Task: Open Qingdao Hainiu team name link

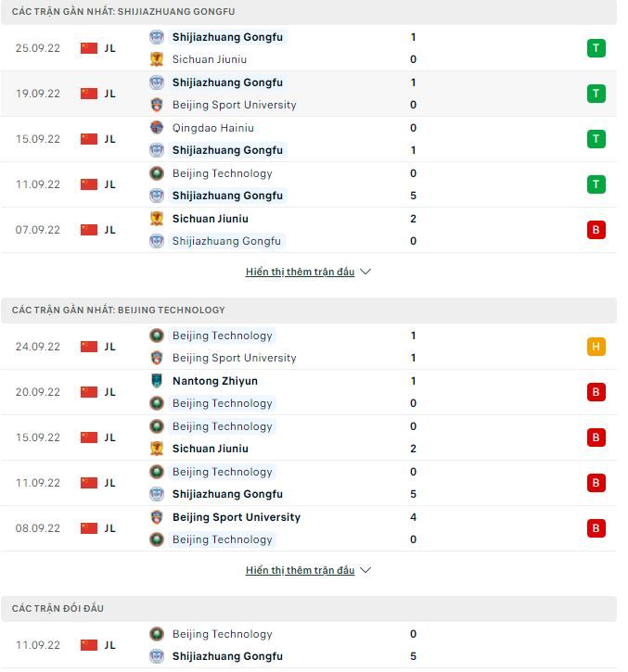Action: [x=212, y=128]
